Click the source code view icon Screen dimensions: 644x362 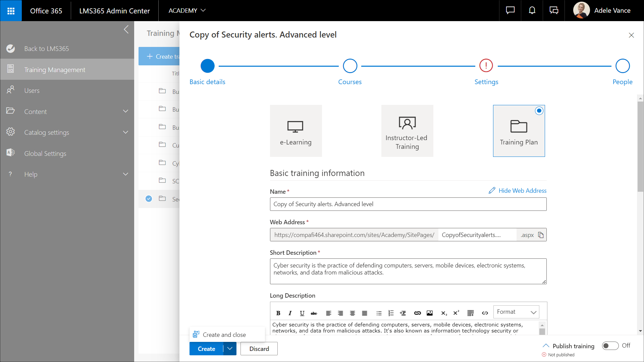tap(485, 313)
